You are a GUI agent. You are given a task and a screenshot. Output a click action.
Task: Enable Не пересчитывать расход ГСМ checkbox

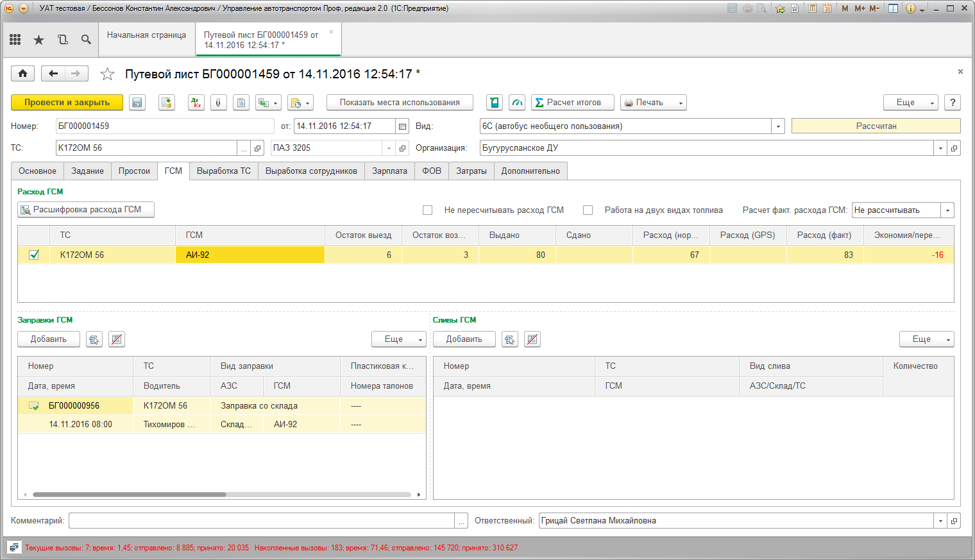point(428,210)
